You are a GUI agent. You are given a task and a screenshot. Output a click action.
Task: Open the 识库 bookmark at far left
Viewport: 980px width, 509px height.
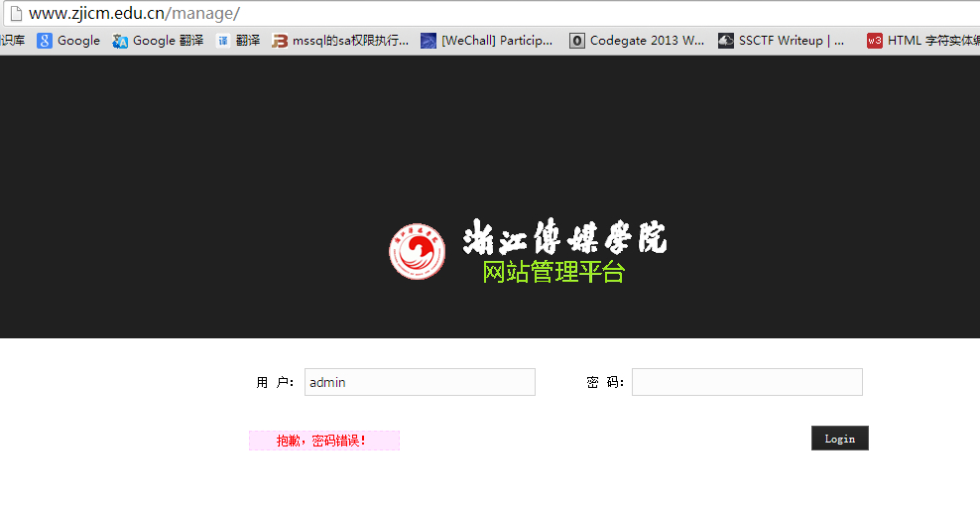13,41
